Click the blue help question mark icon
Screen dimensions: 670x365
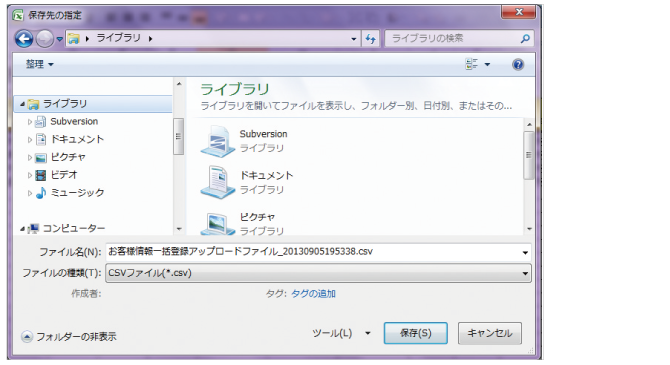pos(518,65)
